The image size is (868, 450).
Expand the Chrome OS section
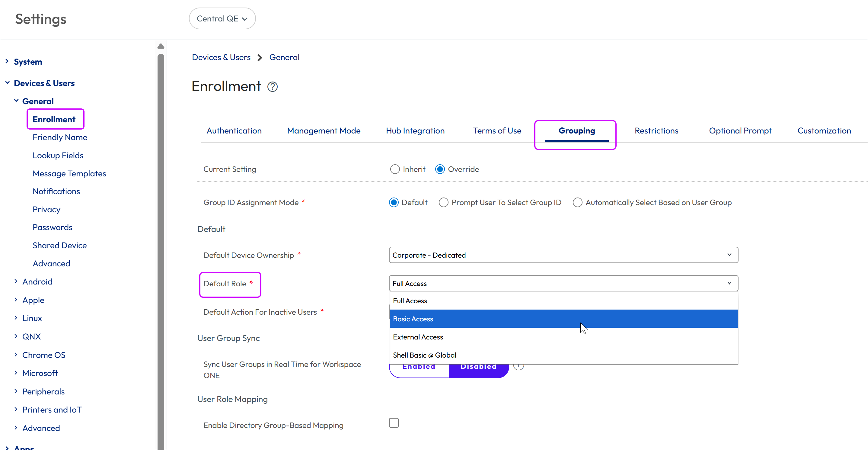pyautogui.click(x=16, y=355)
